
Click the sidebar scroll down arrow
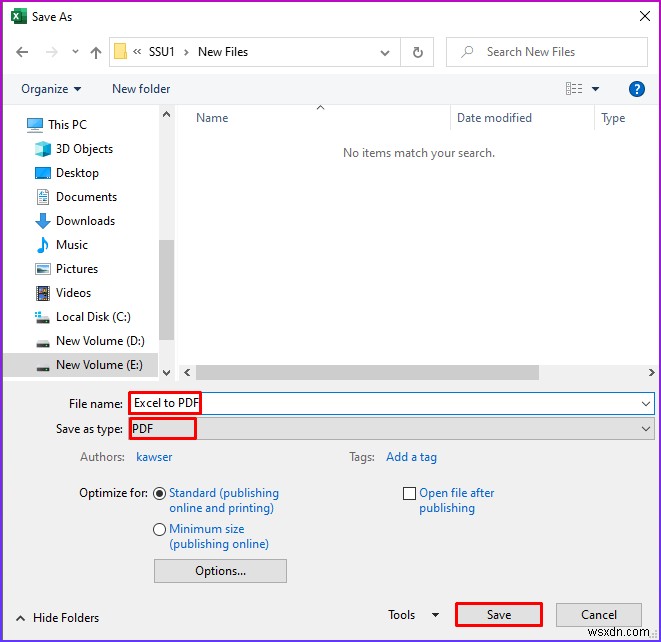click(167, 373)
